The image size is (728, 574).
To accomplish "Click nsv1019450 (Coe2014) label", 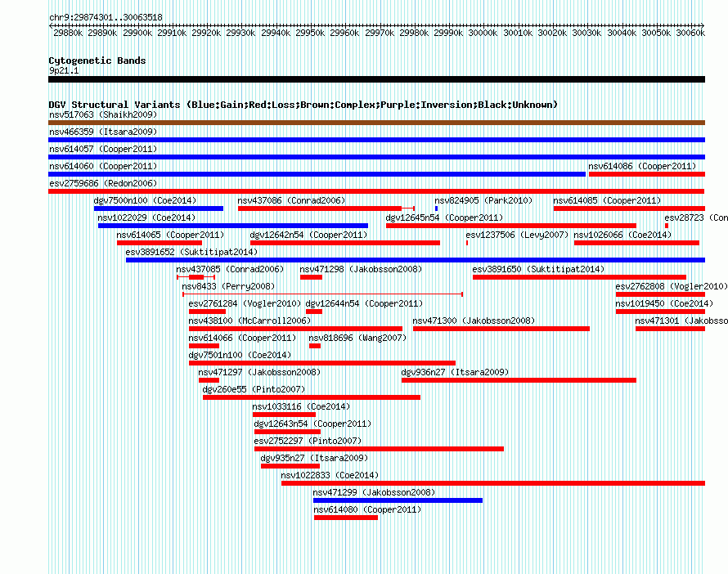I will pos(664,303).
